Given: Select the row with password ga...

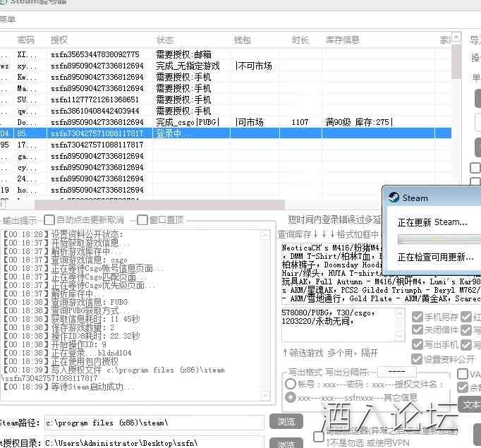Looking at the screenshot, I should [x=226, y=156].
